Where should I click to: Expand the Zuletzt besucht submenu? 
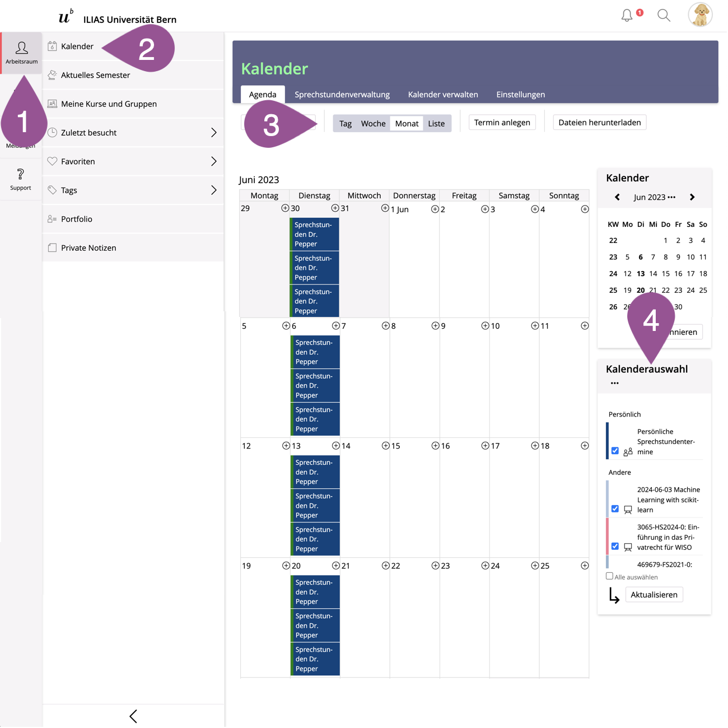click(213, 133)
